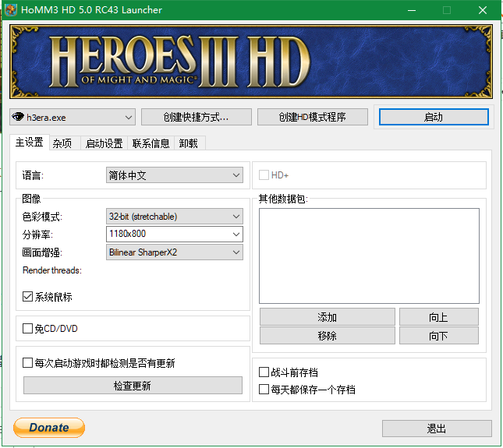503x448 pixels.
Task: Click the 创建HD模式程序 button
Action: [x=312, y=117]
